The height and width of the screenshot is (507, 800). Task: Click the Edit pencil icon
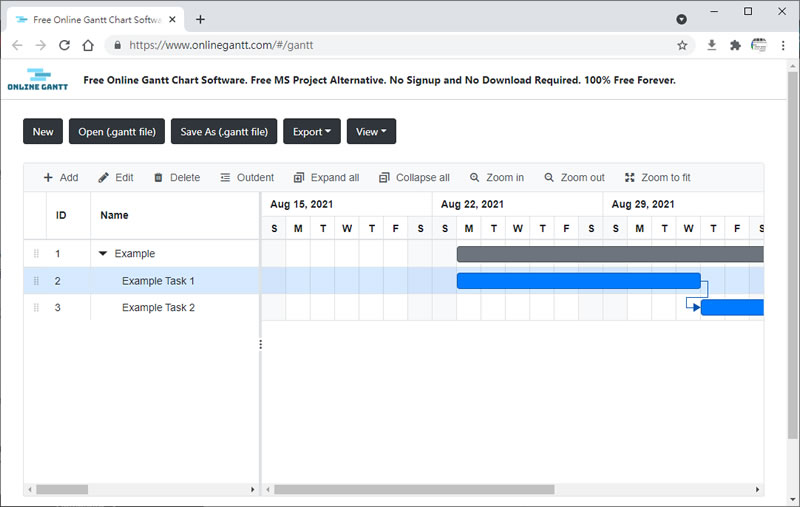(104, 178)
